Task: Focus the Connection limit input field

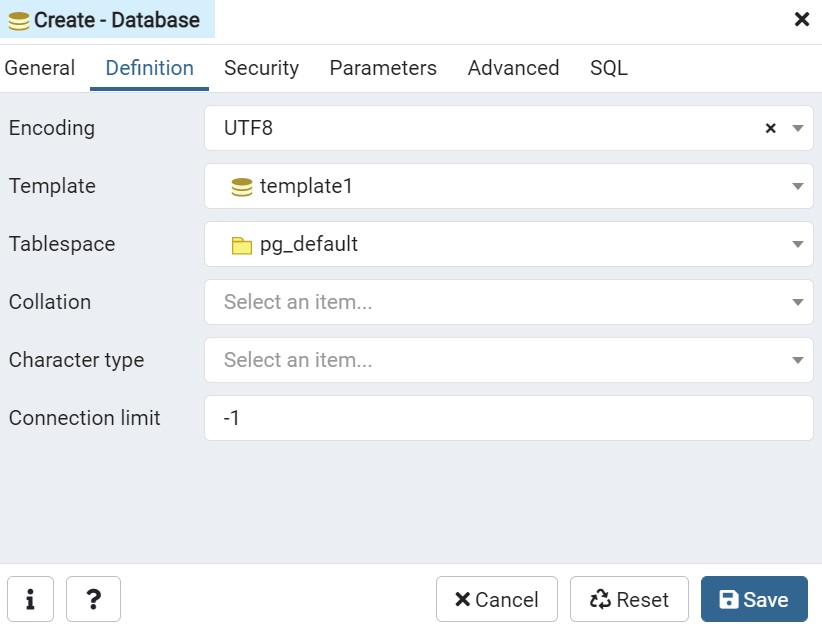Action: click(x=508, y=418)
